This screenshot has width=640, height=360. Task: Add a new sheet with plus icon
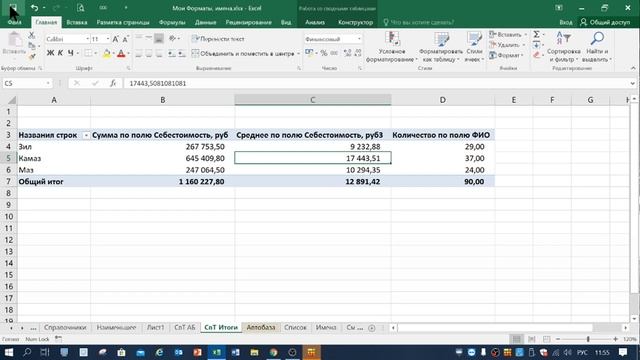(x=371, y=328)
